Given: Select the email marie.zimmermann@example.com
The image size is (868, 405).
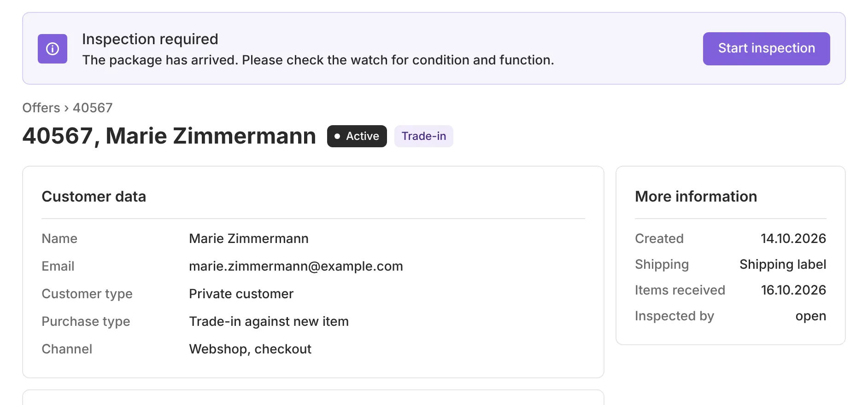Looking at the screenshot, I should pyautogui.click(x=296, y=266).
